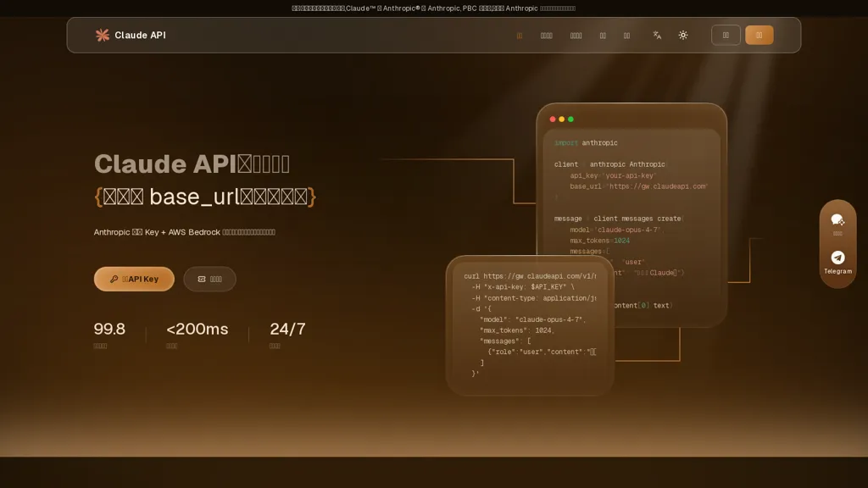Click the "Key + AWS Bedrock" description line

184,232
